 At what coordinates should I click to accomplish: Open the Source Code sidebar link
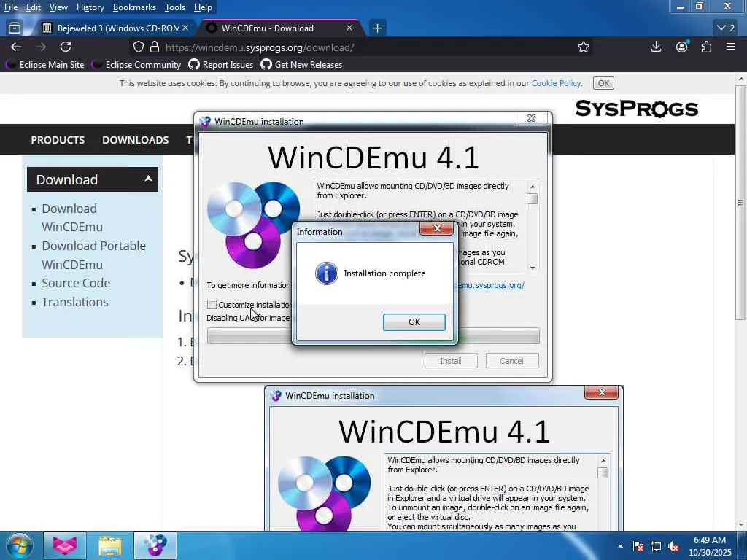pyautogui.click(x=76, y=283)
